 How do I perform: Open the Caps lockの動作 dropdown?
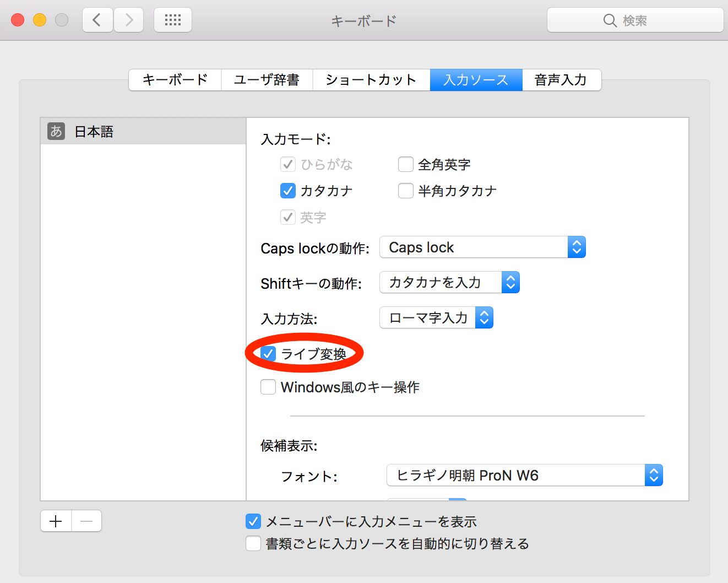[x=482, y=247]
